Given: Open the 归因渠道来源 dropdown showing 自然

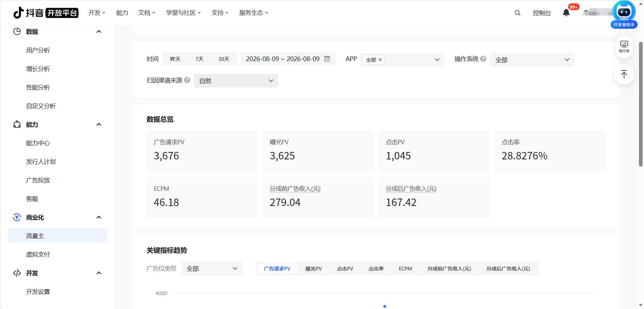Looking at the screenshot, I should coord(236,81).
